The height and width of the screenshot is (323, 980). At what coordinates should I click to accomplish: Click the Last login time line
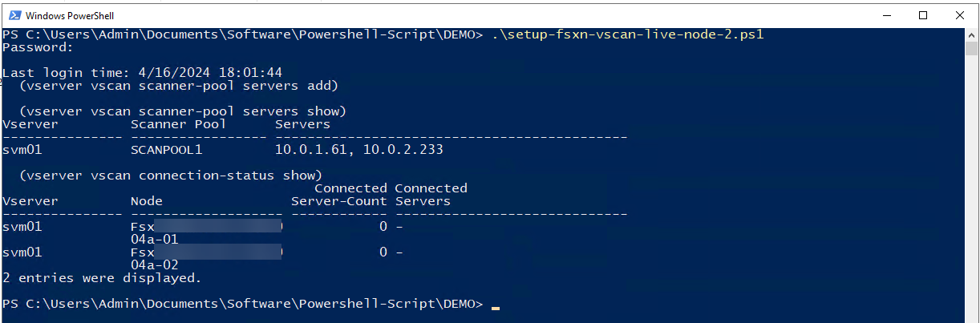(142, 73)
